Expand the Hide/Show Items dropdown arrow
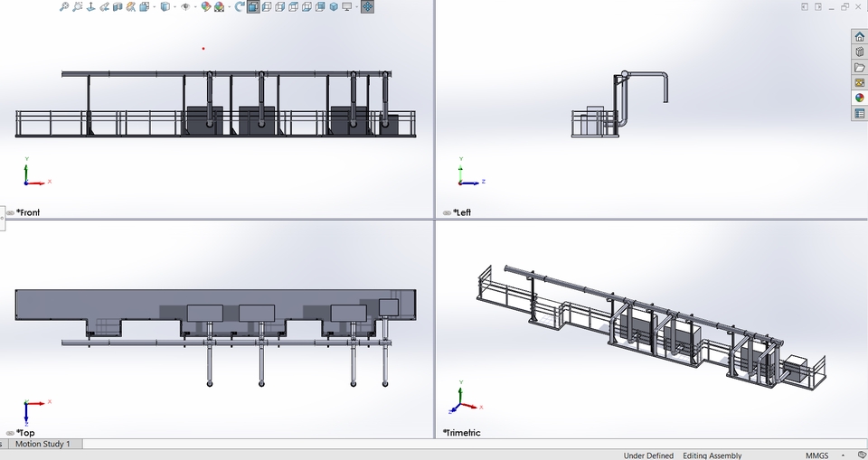This screenshot has height=460, width=868. [195, 6]
